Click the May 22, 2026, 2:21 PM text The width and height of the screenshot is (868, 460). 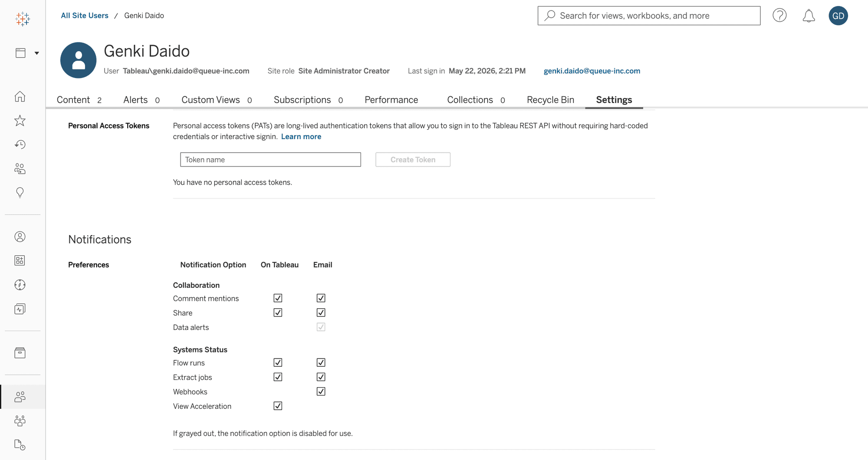point(487,71)
